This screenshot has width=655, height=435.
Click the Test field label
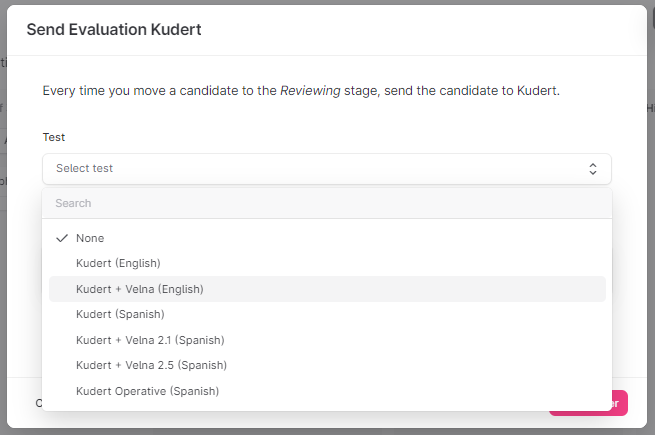pos(53,137)
